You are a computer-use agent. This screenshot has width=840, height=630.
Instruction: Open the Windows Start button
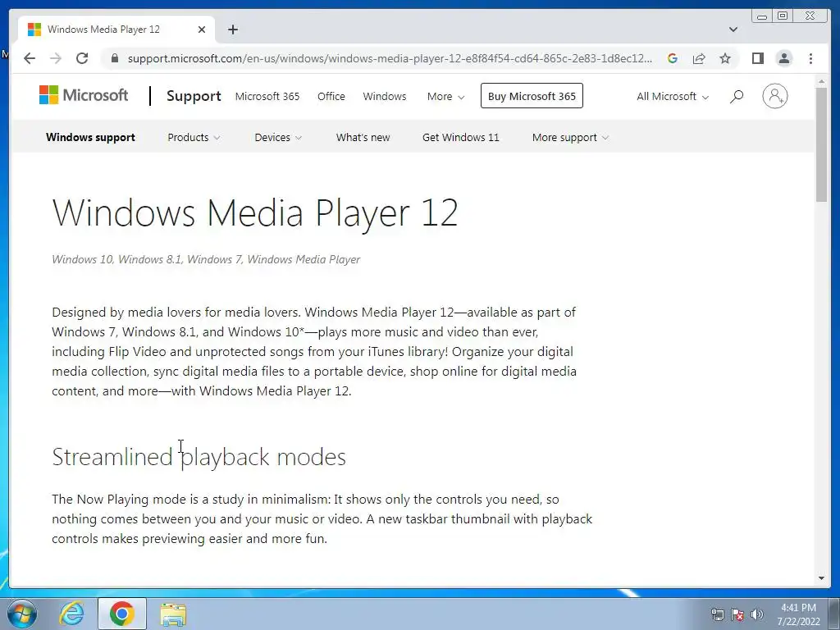(21, 614)
